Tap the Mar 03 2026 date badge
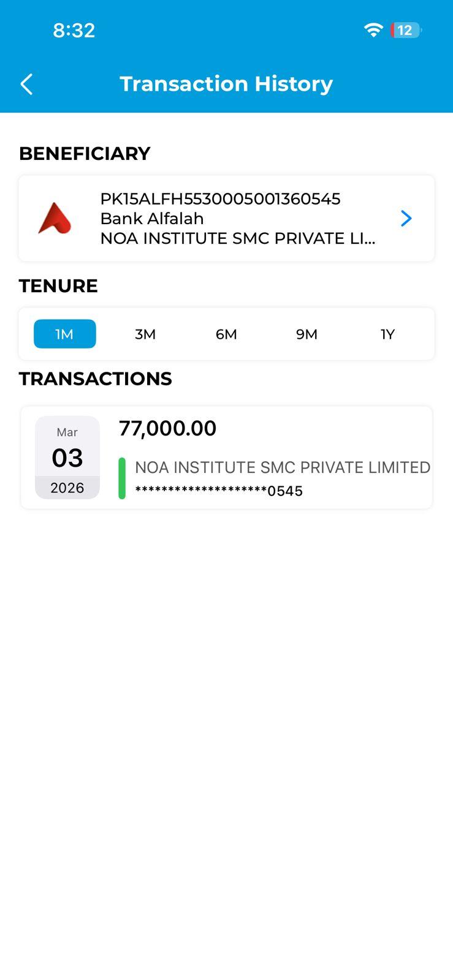 (x=67, y=458)
